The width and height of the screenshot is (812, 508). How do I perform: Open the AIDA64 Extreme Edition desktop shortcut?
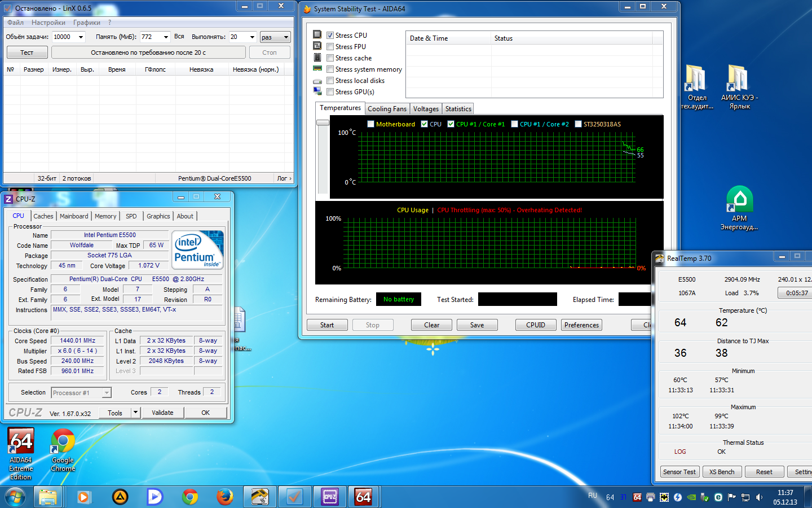[x=21, y=454]
